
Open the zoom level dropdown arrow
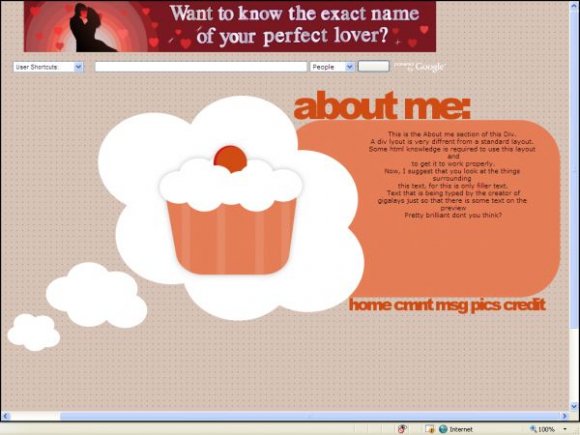pos(565,429)
